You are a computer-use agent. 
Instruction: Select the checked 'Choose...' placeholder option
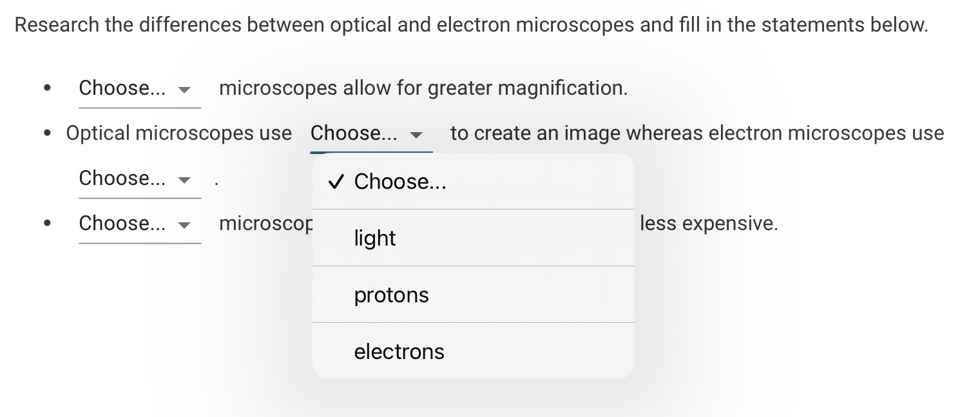point(400,182)
